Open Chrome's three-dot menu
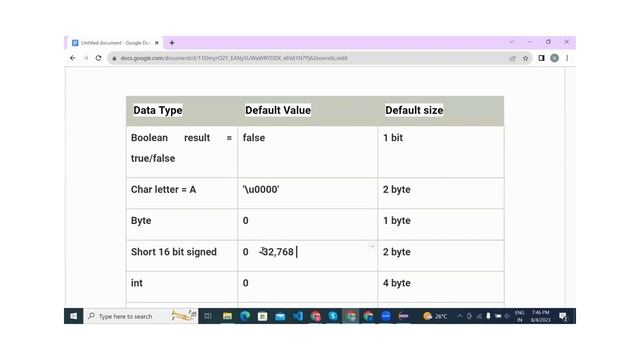 tap(567, 58)
